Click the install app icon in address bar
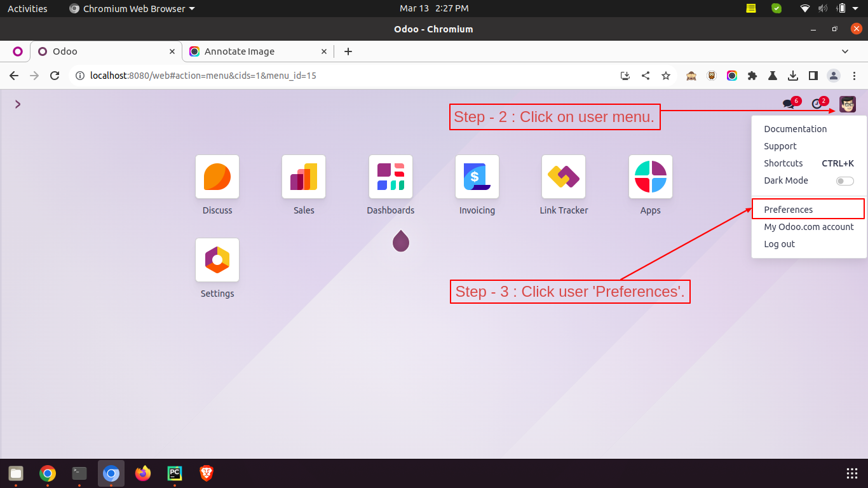The height and width of the screenshot is (488, 868). (625, 76)
